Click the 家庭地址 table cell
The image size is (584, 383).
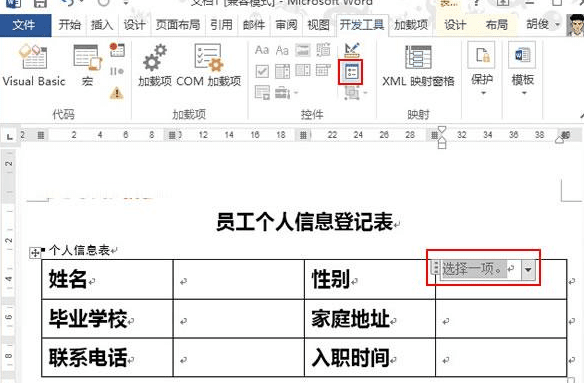370,319
